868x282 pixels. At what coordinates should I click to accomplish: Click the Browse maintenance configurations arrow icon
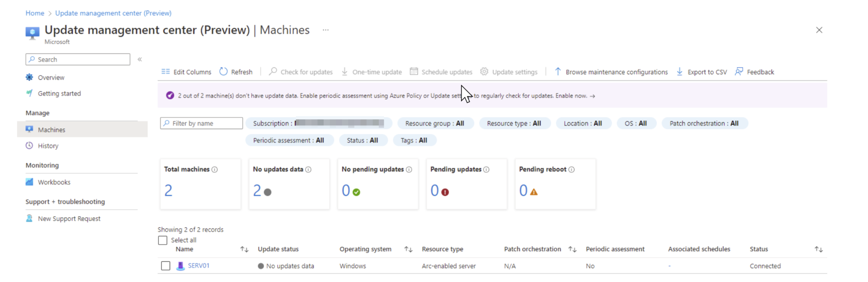pyautogui.click(x=558, y=71)
